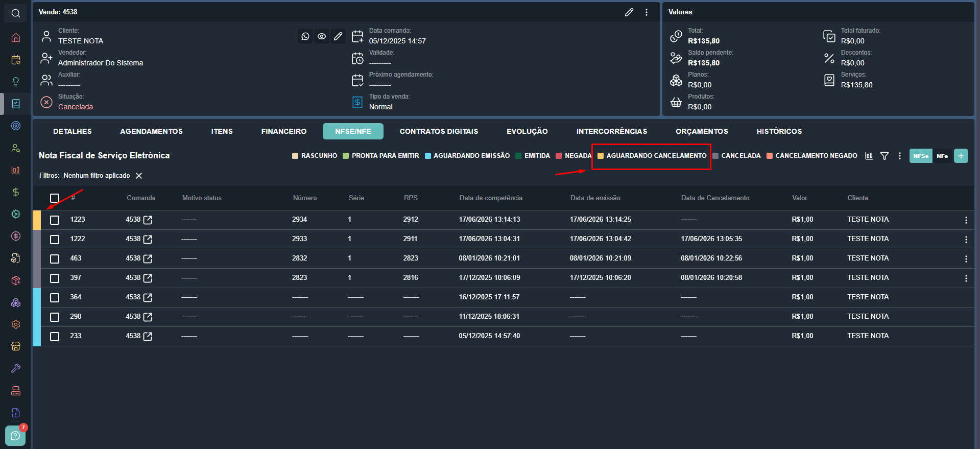Edit client with pencil icon beside eye
Image resolution: width=980 pixels, height=449 pixels.
[x=338, y=36]
